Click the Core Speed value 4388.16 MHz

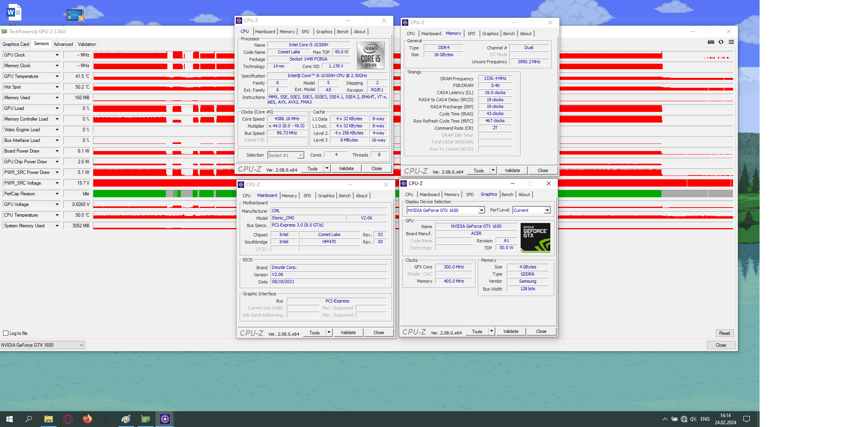tap(287, 119)
